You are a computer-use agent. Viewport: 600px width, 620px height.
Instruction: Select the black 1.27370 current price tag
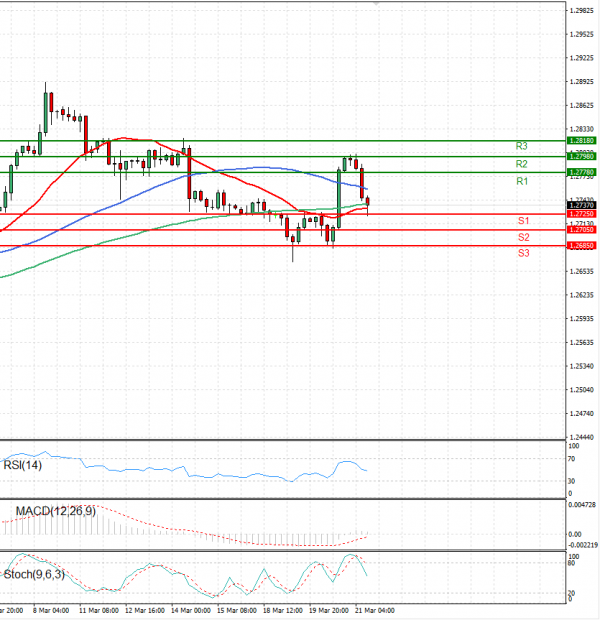581,205
